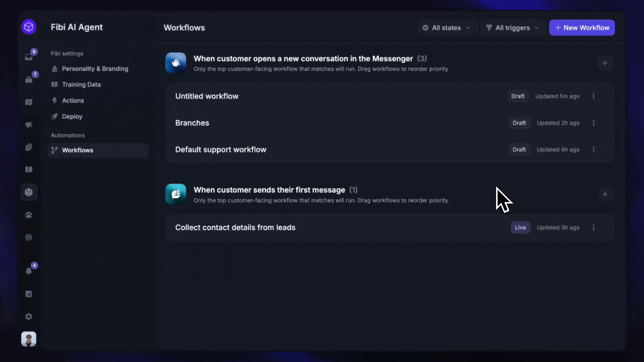644x362 pixels.
Task: Go to Personality & Branding settings
Action: (95, 69)
